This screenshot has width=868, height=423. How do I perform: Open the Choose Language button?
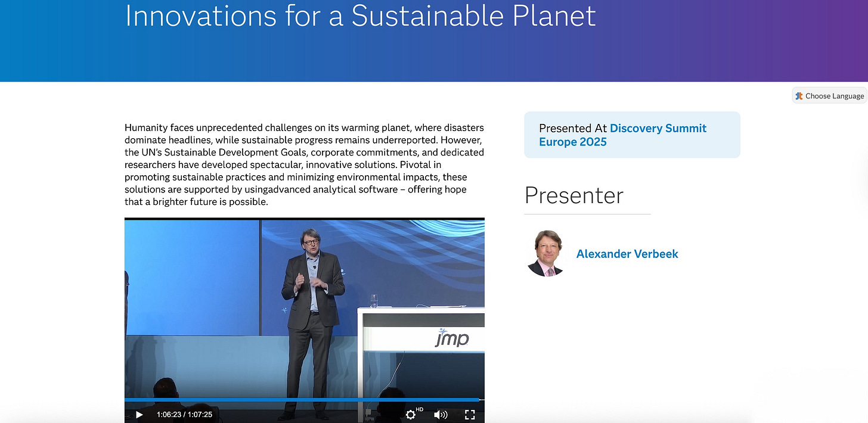(829, 96)
